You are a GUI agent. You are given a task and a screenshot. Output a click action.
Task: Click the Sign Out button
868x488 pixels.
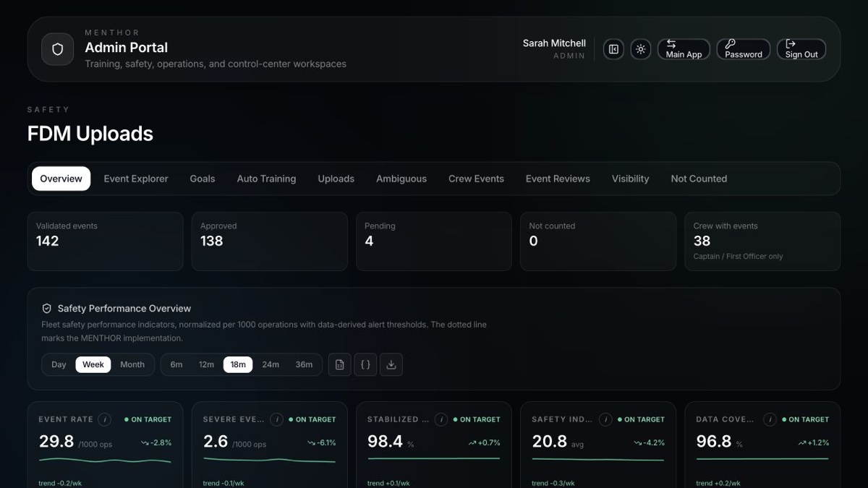801,49
